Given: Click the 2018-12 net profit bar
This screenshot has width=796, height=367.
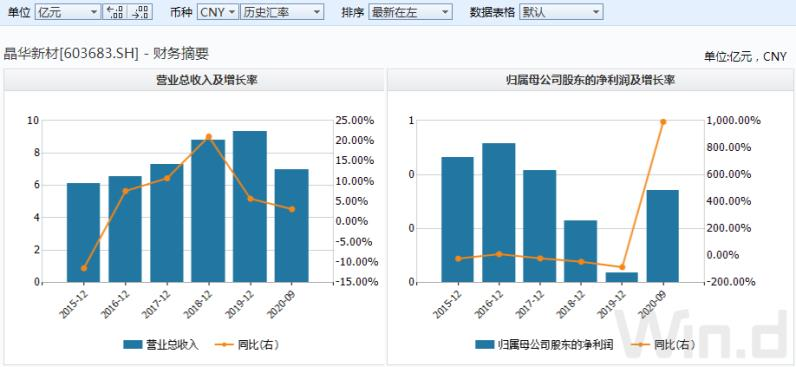Looking at the screenshot, I should tap(580, 251).
